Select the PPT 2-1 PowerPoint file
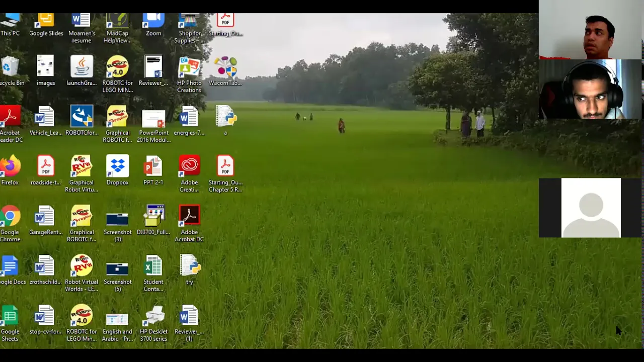644x362 pixels. pos(153,170)
